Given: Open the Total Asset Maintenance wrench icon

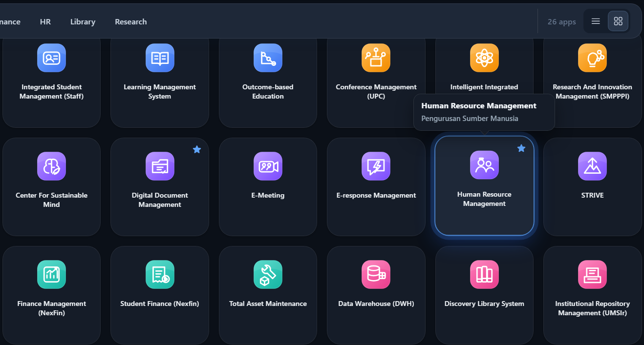Looking at the screenshot, I should click(x=268, y=274).
